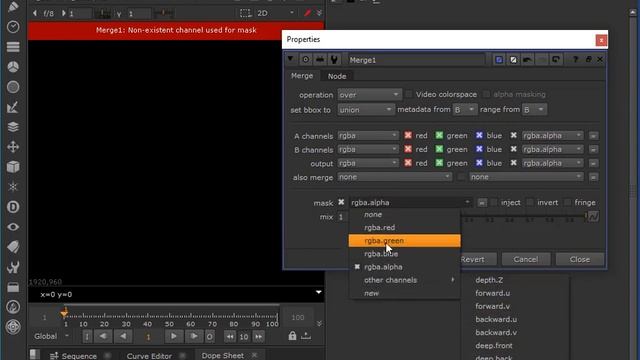
Task: Open the 3D nodes menu (cube icon)
Action: click(x=13, y=167)
